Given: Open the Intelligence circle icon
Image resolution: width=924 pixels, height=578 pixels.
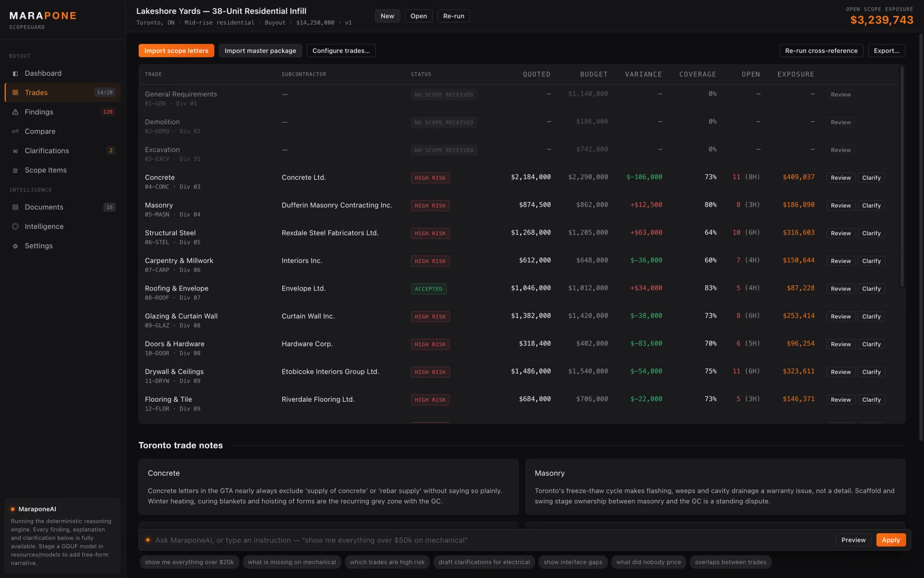Looking at the screenshot, I should [15, 226].
